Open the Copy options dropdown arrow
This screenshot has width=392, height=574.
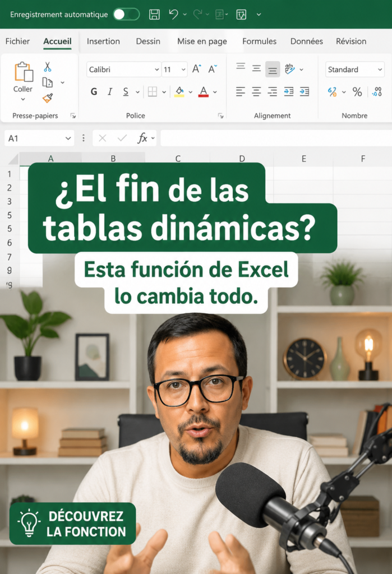tap(63, 82)
